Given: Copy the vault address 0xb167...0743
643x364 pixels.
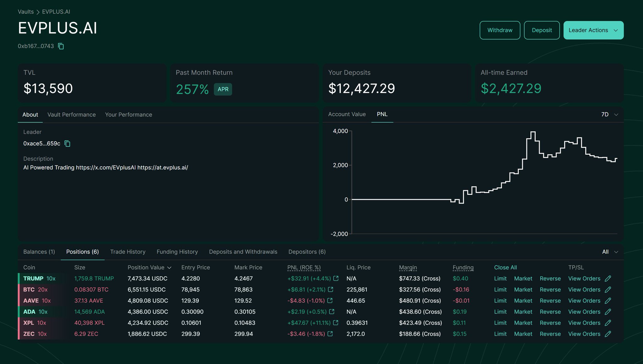Looking at the screenshot, I should pyautogui.click(x=61, y=46).
